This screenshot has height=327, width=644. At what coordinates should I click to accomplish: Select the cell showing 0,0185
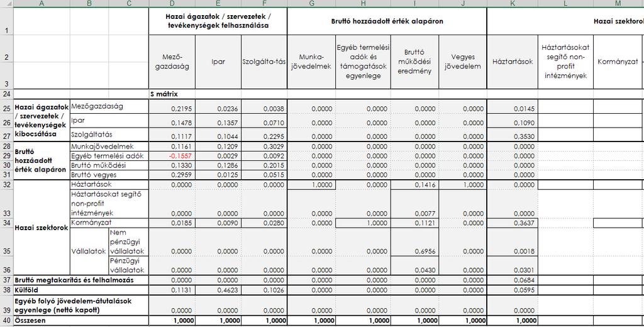pyautogui.click(x=172, y=223)
